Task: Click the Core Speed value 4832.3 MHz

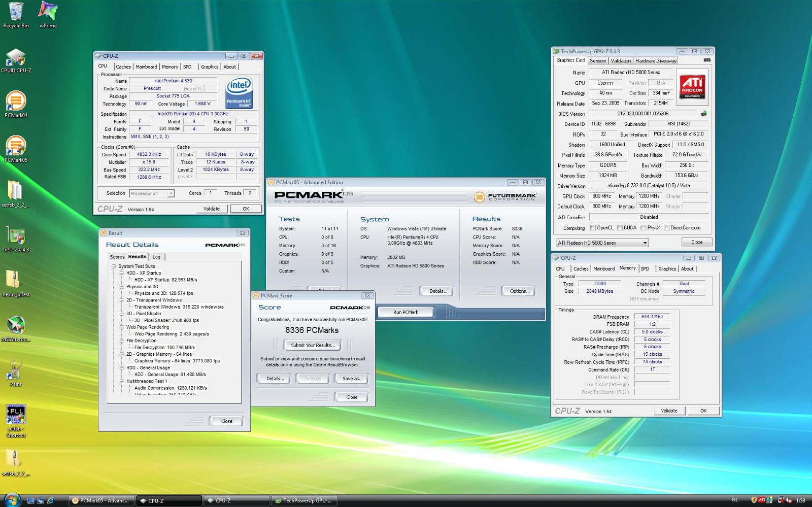Action: pos(149,154)
